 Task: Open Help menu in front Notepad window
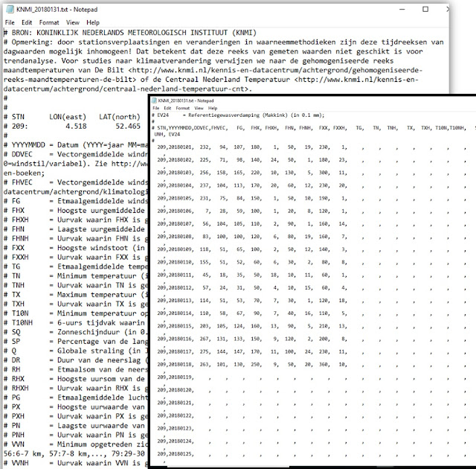[x=213, y=108]
